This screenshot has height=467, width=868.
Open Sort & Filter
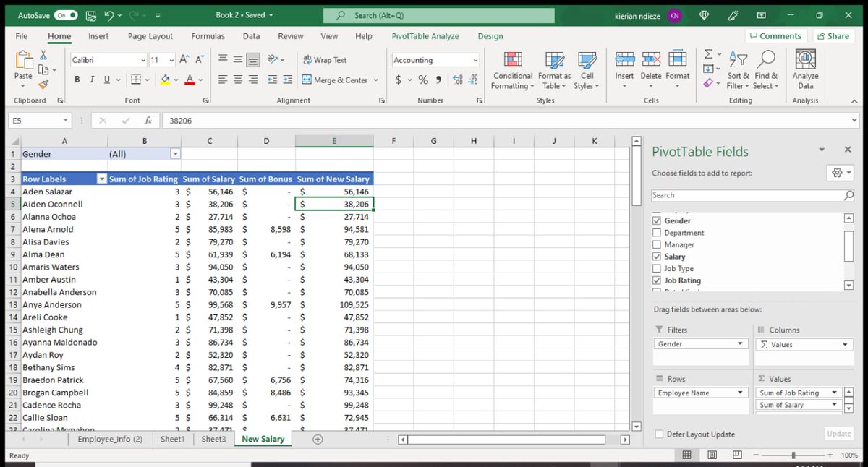click(739, 70)
